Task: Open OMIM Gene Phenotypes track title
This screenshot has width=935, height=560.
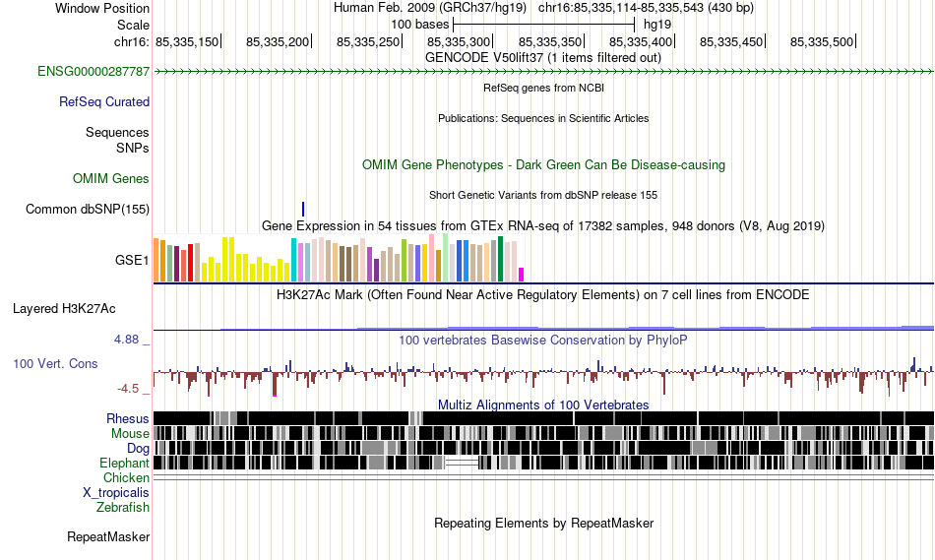Action: pyautogui.click(x=544, y=165)
